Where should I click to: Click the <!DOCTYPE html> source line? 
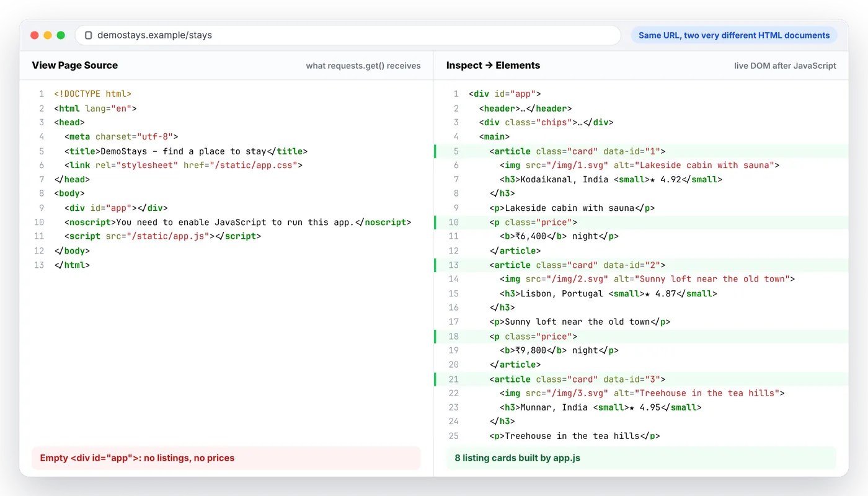click(93, 94)
